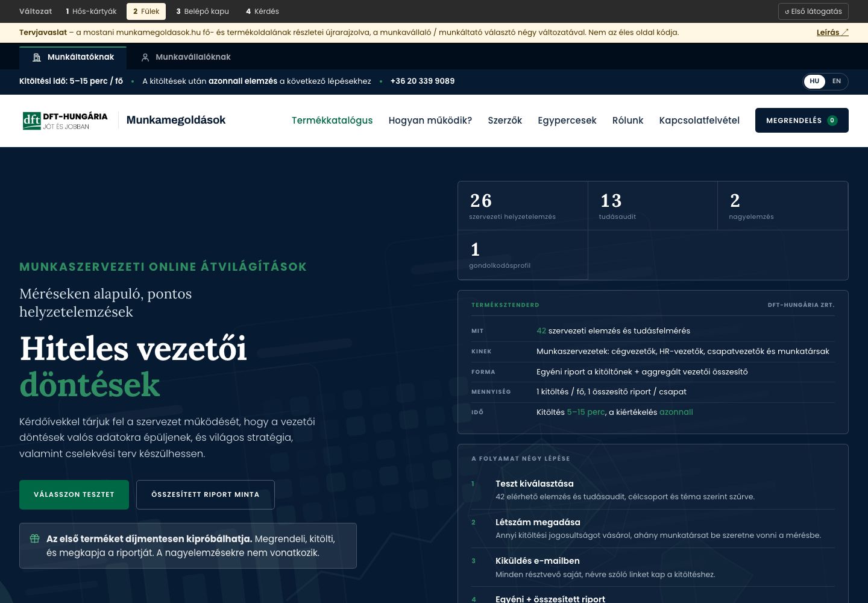Click the Kitöltési idő: 5–15 perc text
The width and height of the screenshot is (868, 603).
[71, 81]
